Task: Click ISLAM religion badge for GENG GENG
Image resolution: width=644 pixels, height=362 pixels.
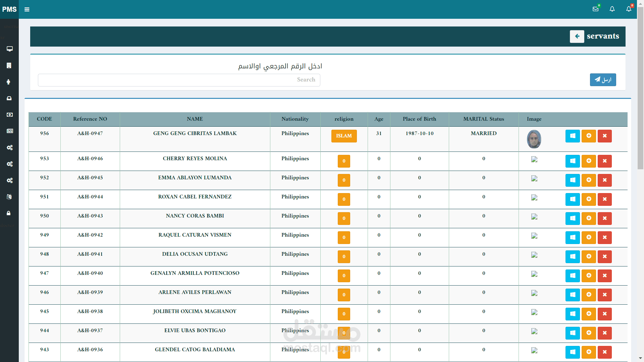Action: (344, 136)
